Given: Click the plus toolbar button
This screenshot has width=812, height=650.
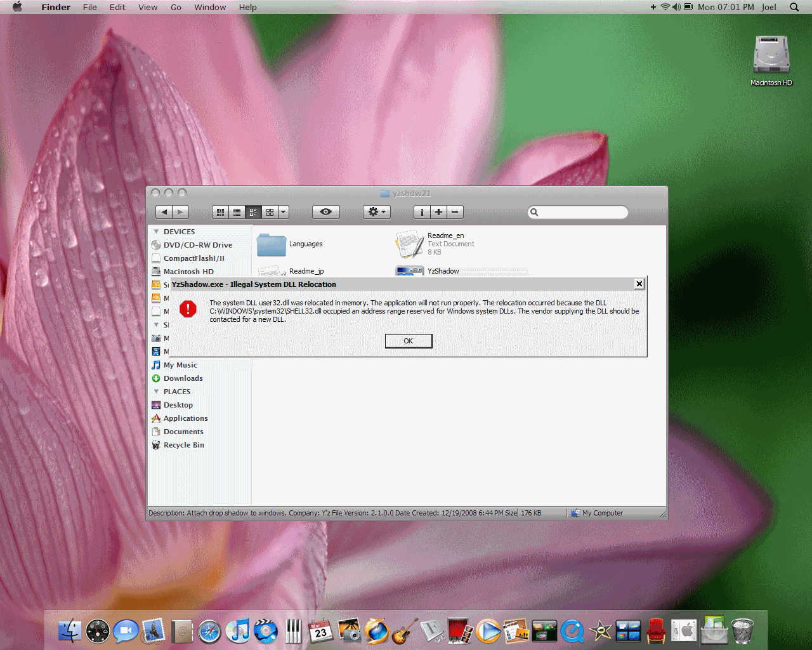Looking at the screenshot, I should 438,212.
